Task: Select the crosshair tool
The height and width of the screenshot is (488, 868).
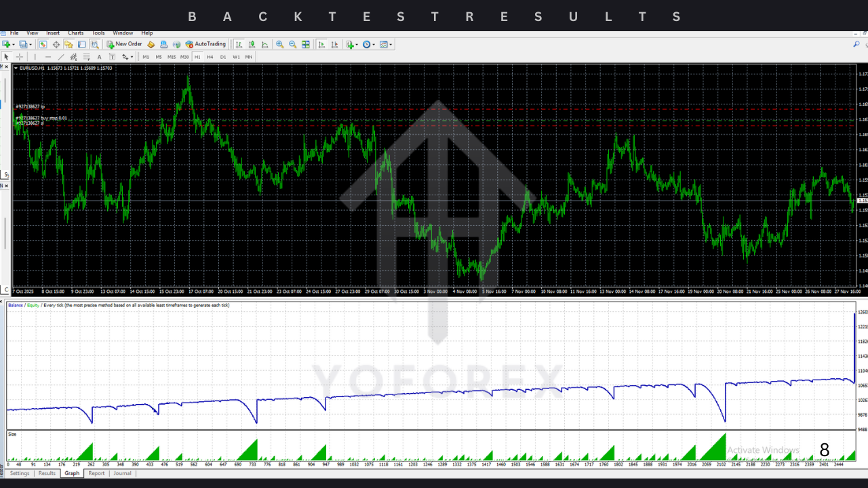Action: [x=20, y=57]
